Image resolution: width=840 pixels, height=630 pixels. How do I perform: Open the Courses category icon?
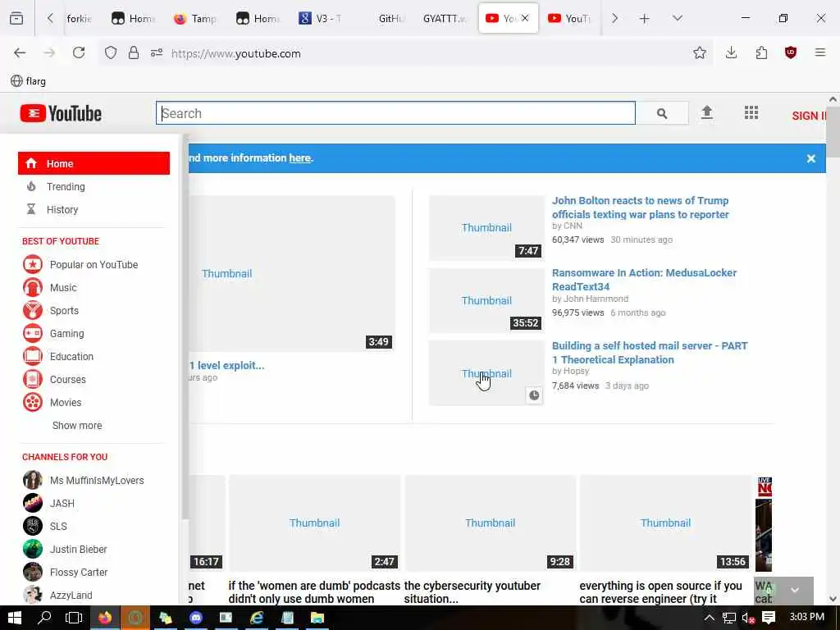pos(33,379)
